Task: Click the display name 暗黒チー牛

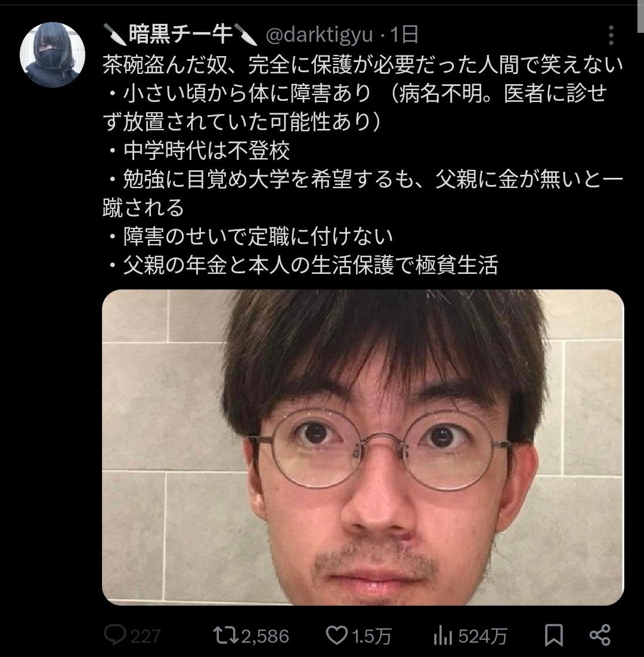Action: click(x=181, y=35)
